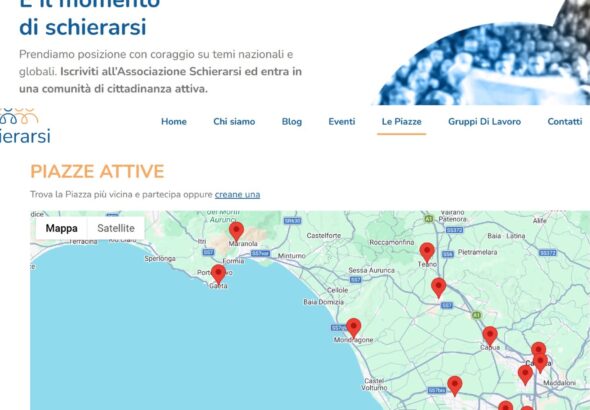
Task: Click the Castel Volturno map label
Action: coord(375,384)
